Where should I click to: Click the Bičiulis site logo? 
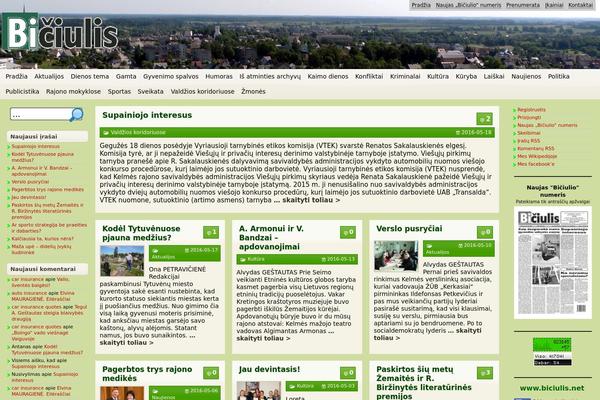pyautogui.click(x=60, y=33)
